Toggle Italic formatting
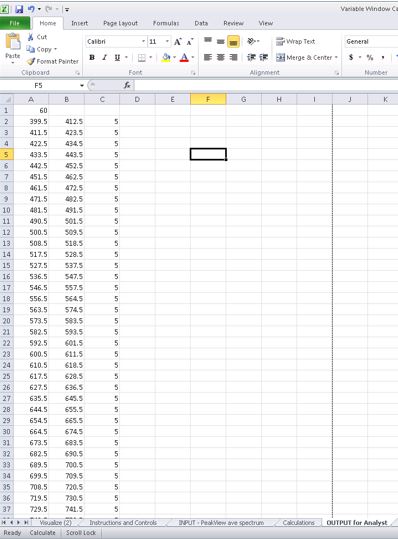Image resolution: width=398 pixels, height=539 pixels. pyautogui.click(x=104, y=57)
